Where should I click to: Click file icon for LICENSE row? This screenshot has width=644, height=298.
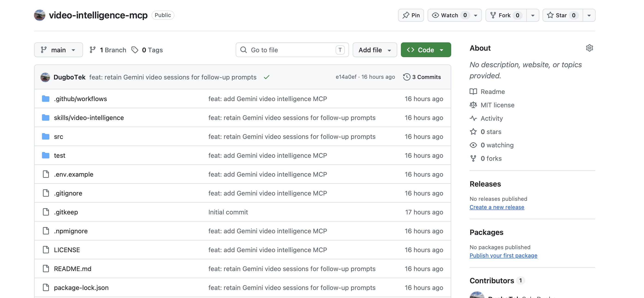tap(46, 250)
